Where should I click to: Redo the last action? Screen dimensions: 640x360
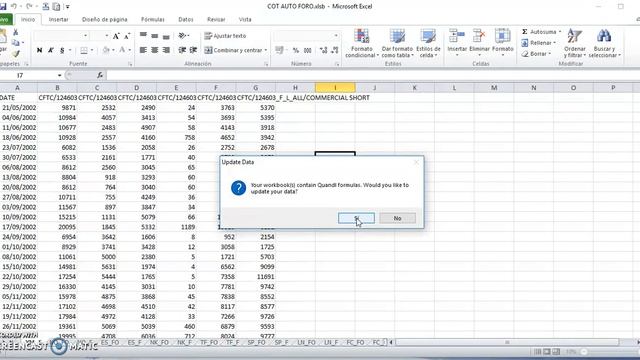pos(29,7)
